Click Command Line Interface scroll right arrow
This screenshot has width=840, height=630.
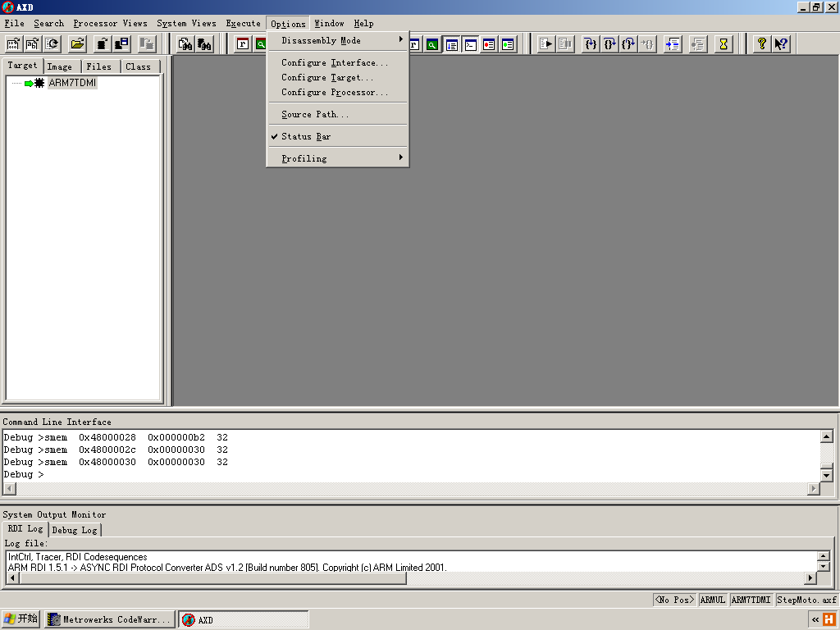(814, 489)
